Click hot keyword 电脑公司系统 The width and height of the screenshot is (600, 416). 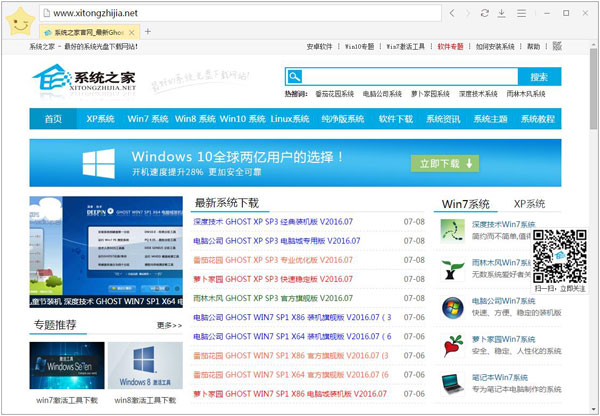point(382,94)
